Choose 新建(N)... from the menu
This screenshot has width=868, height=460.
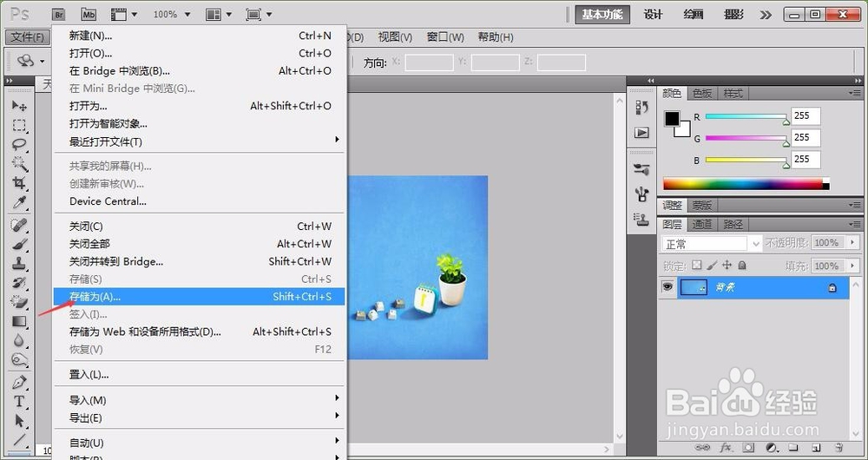[x=200, y=36]
